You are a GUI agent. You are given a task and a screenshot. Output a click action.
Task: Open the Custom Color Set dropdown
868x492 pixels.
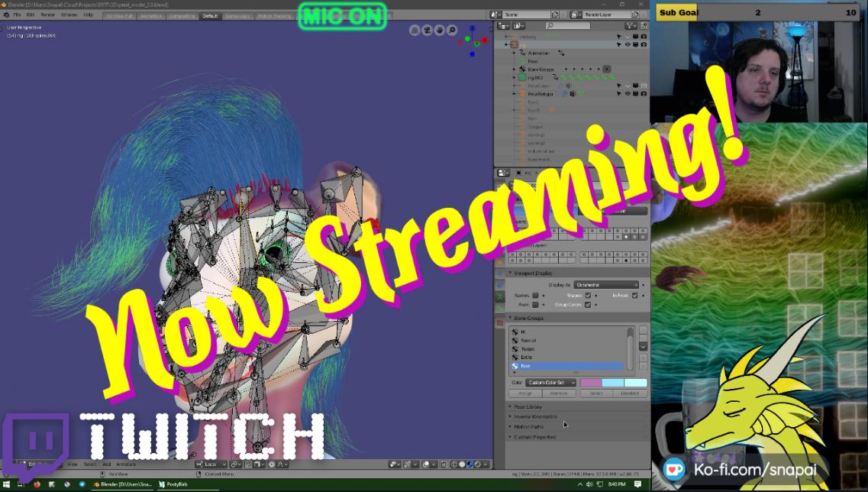click(551, 382)
